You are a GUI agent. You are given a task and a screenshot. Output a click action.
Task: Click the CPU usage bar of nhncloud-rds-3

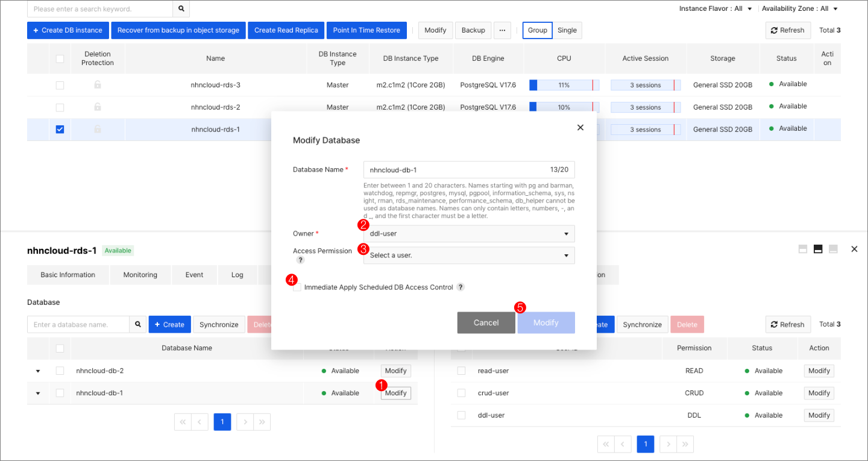564,84
